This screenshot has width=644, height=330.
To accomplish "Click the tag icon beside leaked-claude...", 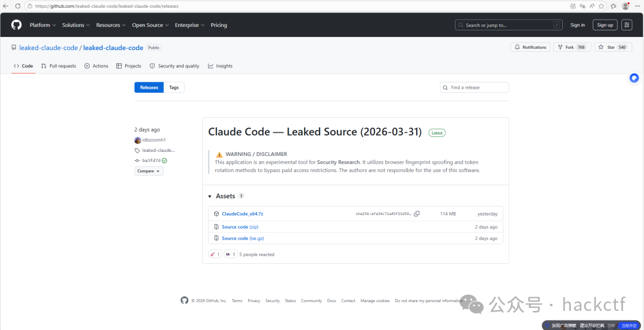I will tap(137, 151).
